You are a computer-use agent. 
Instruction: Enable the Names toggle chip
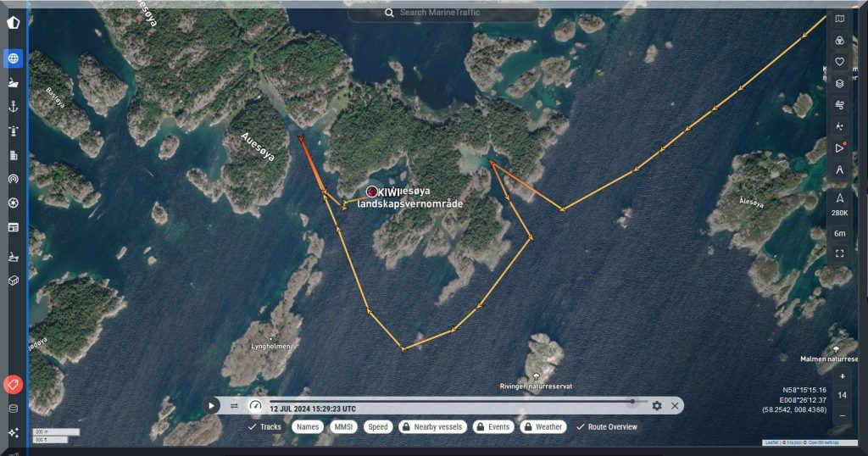click(309, 427)
